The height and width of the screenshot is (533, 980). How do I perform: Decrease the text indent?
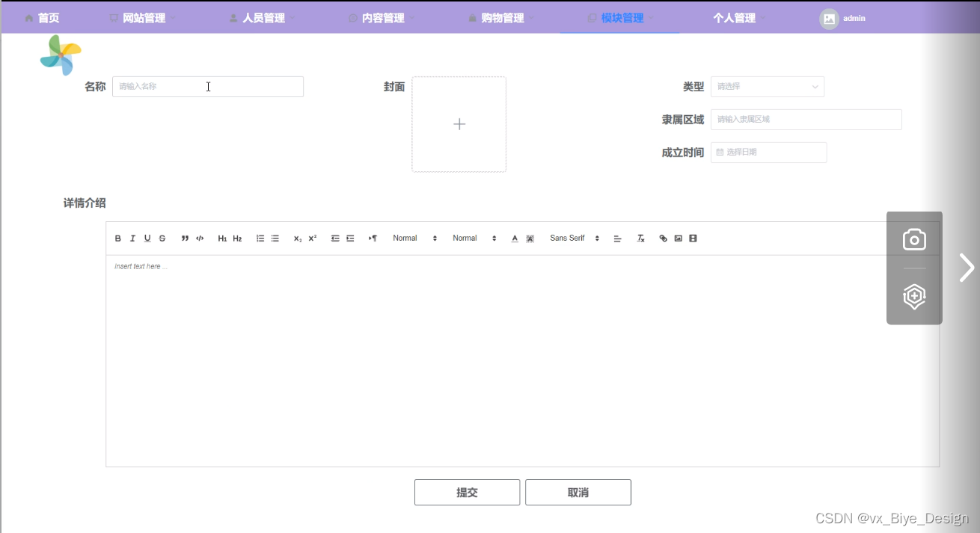pyautogui.click(x=335, y=238)
